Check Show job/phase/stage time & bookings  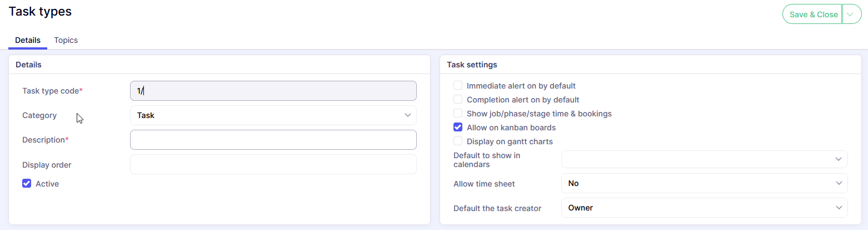click(x=458, y=114)
